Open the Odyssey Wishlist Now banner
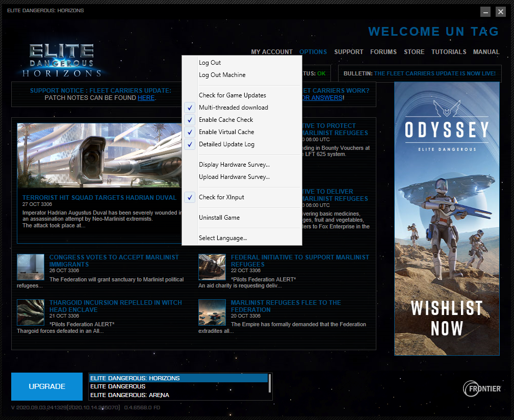Screen dimensions: 514x420 coord(447,219)
